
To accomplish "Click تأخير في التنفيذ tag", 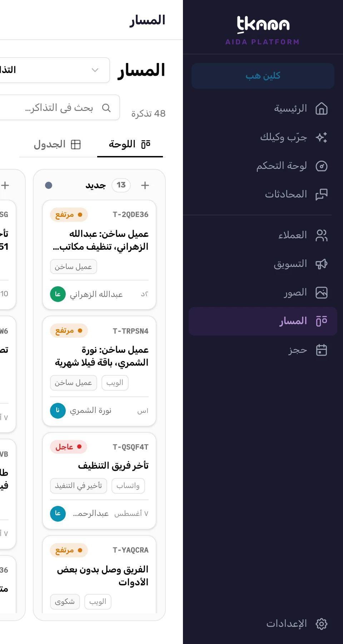I will tap(79, 486).
